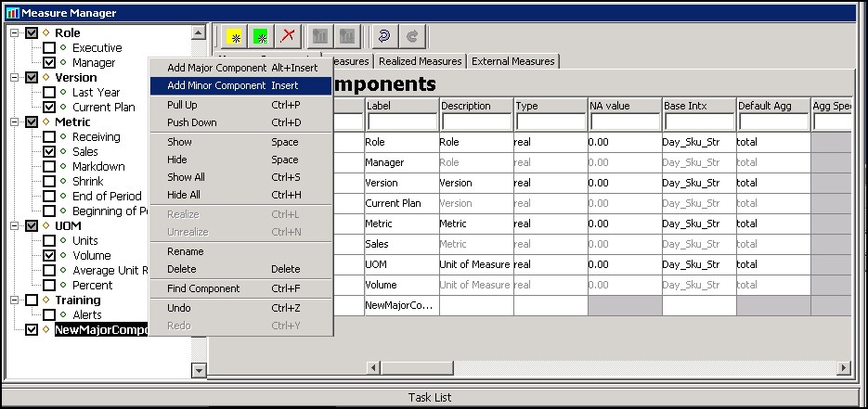Viewport: 868px width, 409px height.
Task: Click the yellow Add Major Component toolbar icon
Action: tap(234, 37)
